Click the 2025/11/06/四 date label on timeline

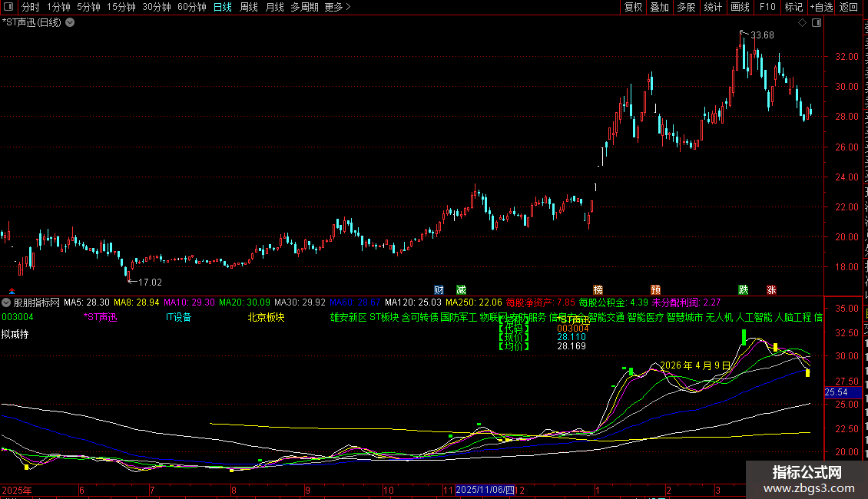pos(485,490)
